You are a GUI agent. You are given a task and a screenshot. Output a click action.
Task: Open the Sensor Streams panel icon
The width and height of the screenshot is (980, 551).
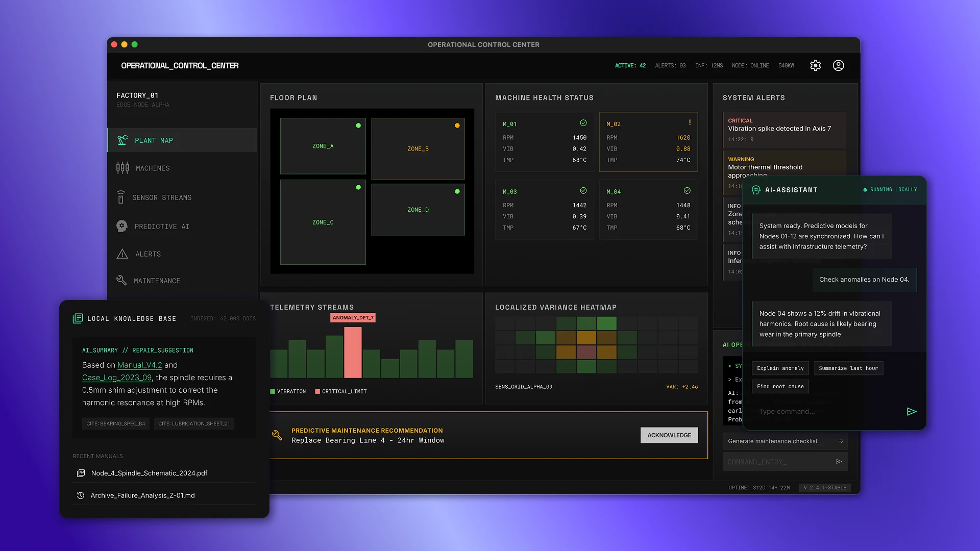[121, 197]
